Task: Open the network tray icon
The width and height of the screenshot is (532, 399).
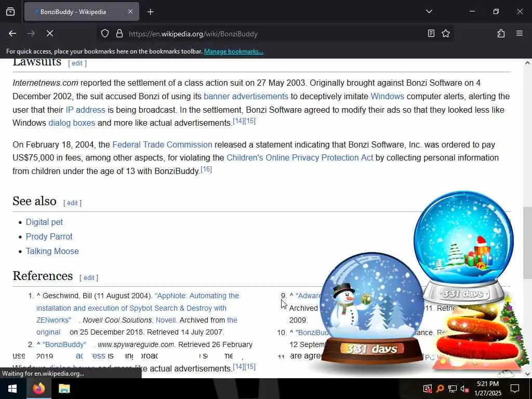Action: [x=453, y=389]
